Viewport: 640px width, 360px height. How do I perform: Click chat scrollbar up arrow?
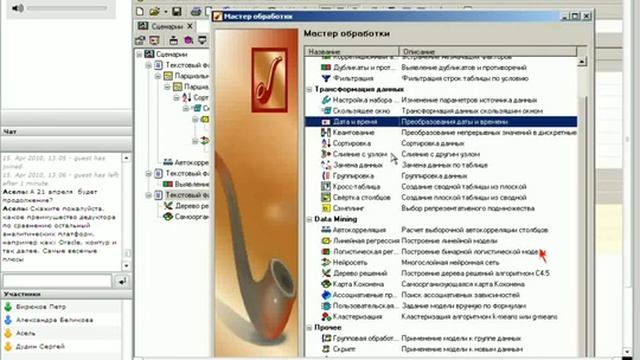[x=126, y=158]
